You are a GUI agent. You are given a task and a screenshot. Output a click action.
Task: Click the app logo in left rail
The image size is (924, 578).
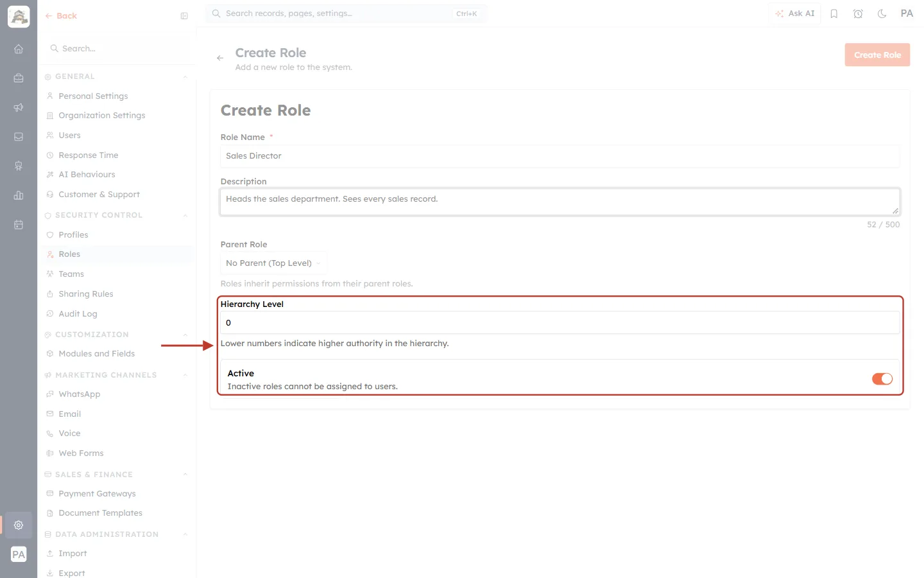point(19,17)
